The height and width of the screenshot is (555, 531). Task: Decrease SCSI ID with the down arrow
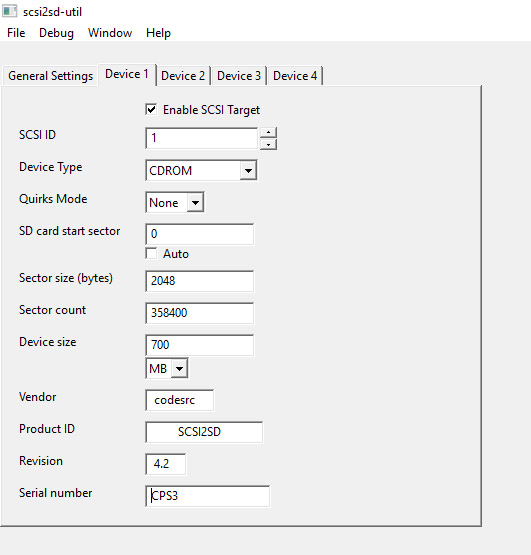(268, 144)
